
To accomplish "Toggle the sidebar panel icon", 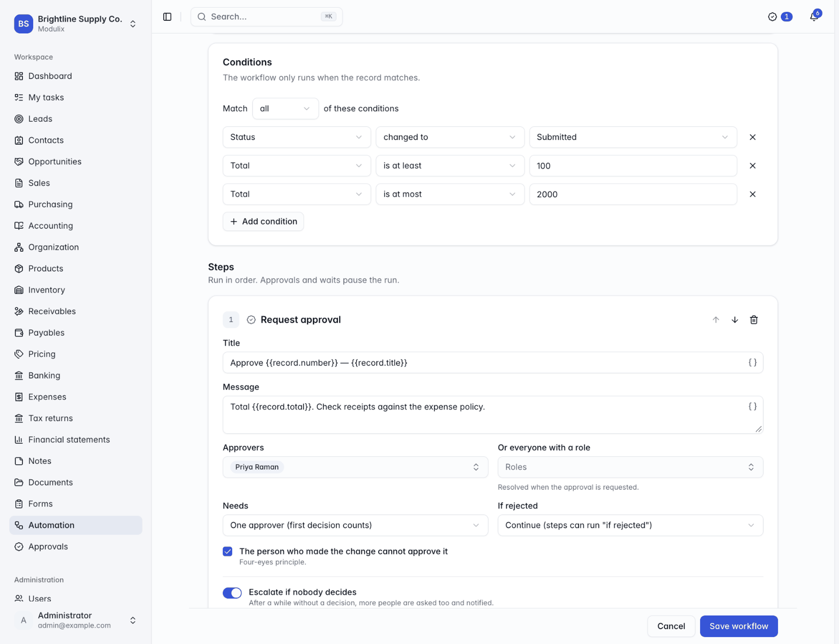I will [167, 16].
